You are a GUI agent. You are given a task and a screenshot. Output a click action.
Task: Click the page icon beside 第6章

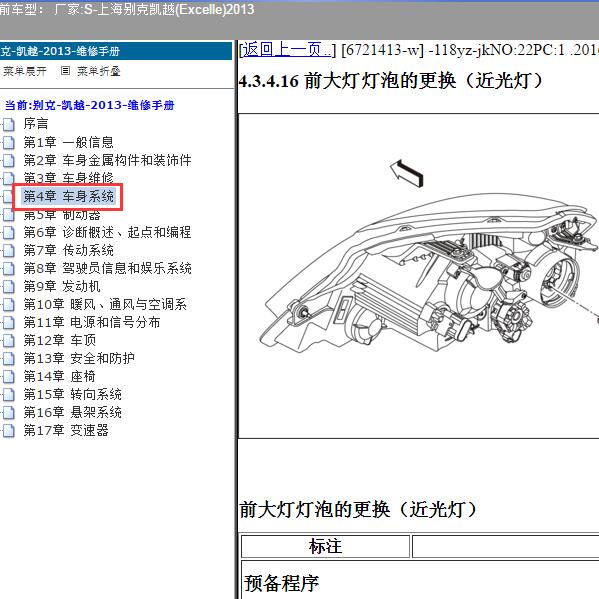tap(8, 233)
